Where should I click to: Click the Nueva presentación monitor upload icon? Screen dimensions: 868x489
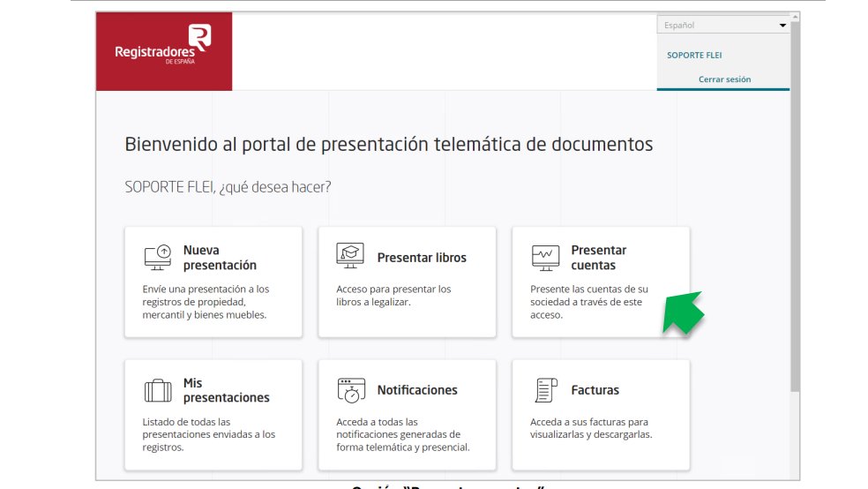tap(158, 258)
